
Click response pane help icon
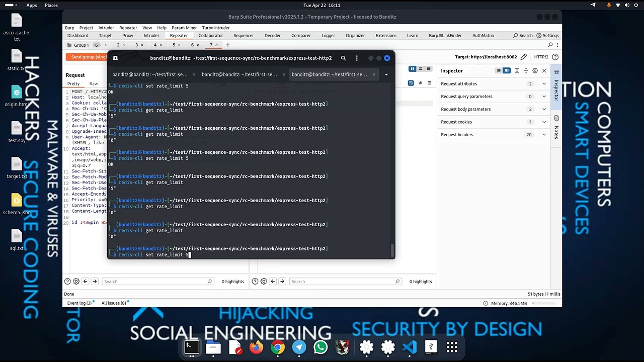point(255,282)
